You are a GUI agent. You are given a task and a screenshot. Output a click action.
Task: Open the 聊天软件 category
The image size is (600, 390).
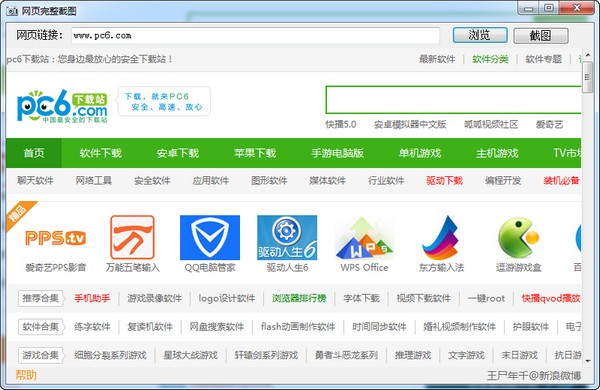click(35, 180)
